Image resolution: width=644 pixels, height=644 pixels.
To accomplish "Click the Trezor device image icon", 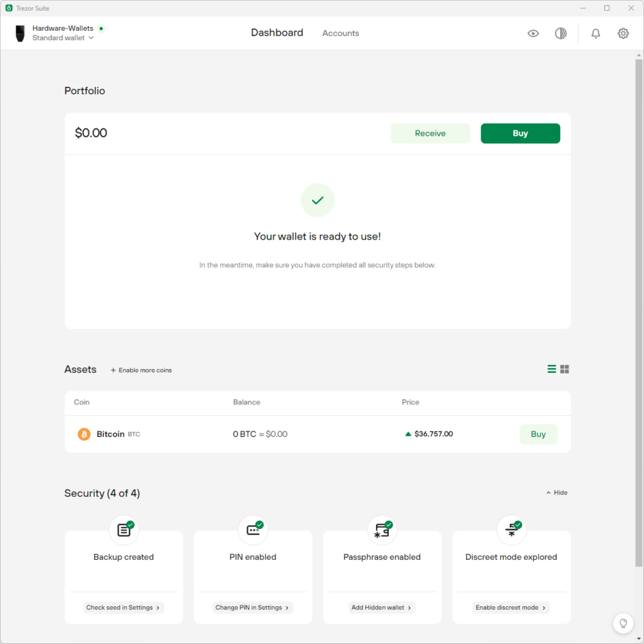I will [19, 33].
